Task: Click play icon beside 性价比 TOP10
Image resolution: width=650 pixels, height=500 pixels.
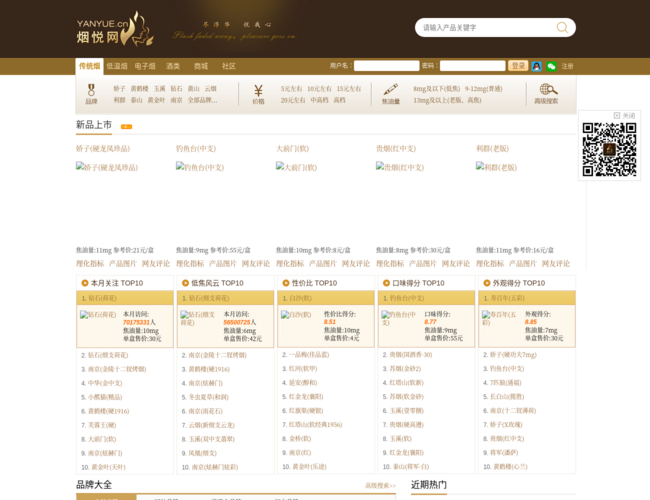Action: (x=286, y=283)
